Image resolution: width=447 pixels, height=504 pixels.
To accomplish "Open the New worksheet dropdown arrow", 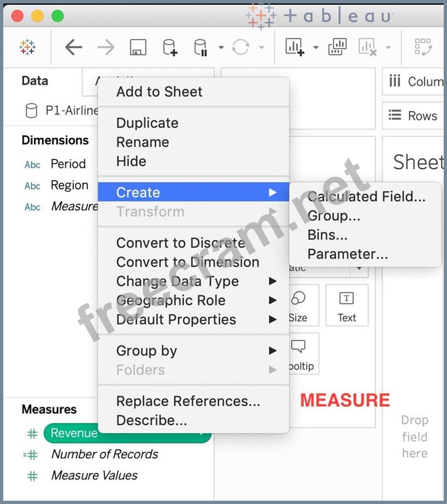I will pos(316,48).
